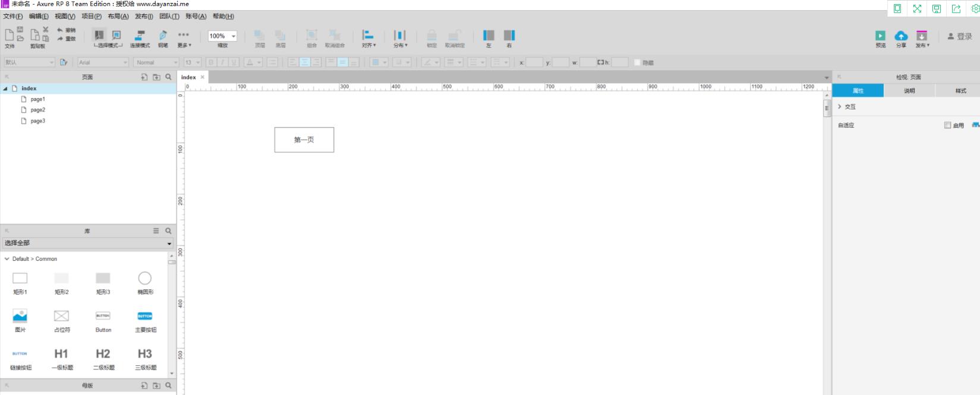
Task: Activate the 连接模式 connector tool
Action: 140,36
